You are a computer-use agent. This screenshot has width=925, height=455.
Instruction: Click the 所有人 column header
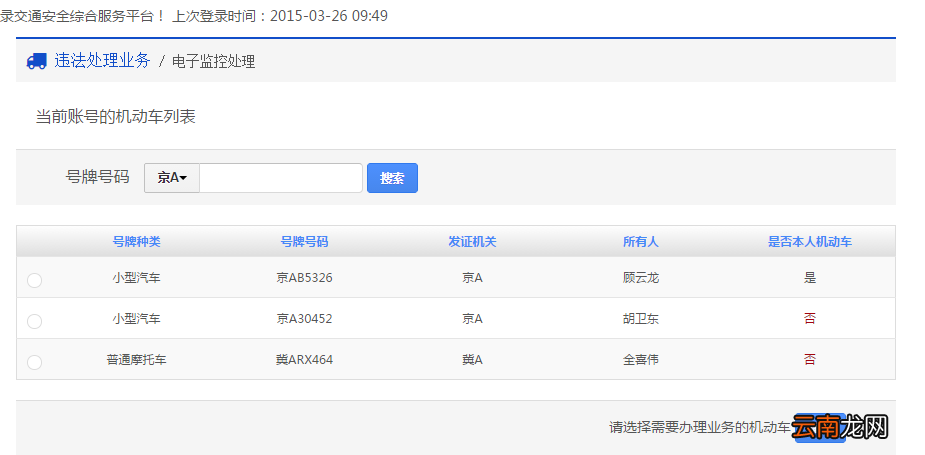pos(641,241)
